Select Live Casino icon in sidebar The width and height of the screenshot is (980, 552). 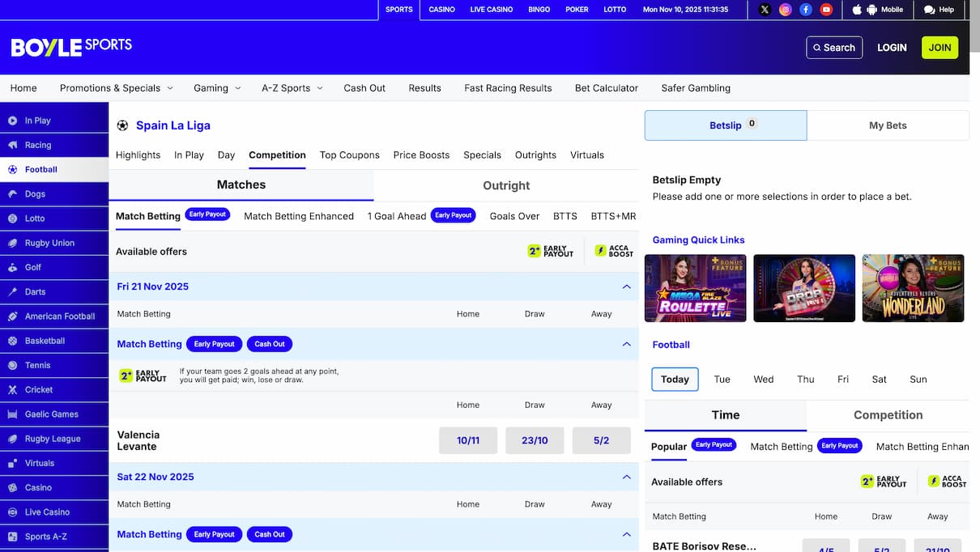tap(12, 512)
